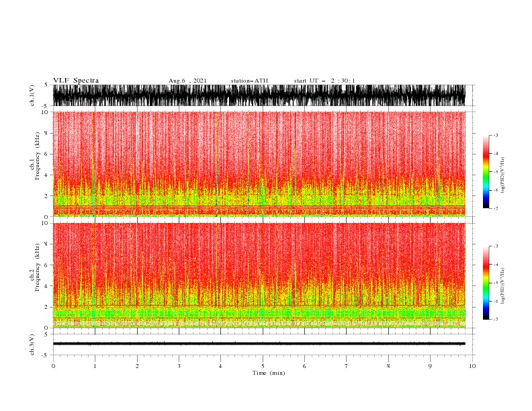Image resolution: width=532 pixels, height=411 pixels.
Task: Click the 'start UT = 2 :30: 1' text
Action: [x=324, y=81]
